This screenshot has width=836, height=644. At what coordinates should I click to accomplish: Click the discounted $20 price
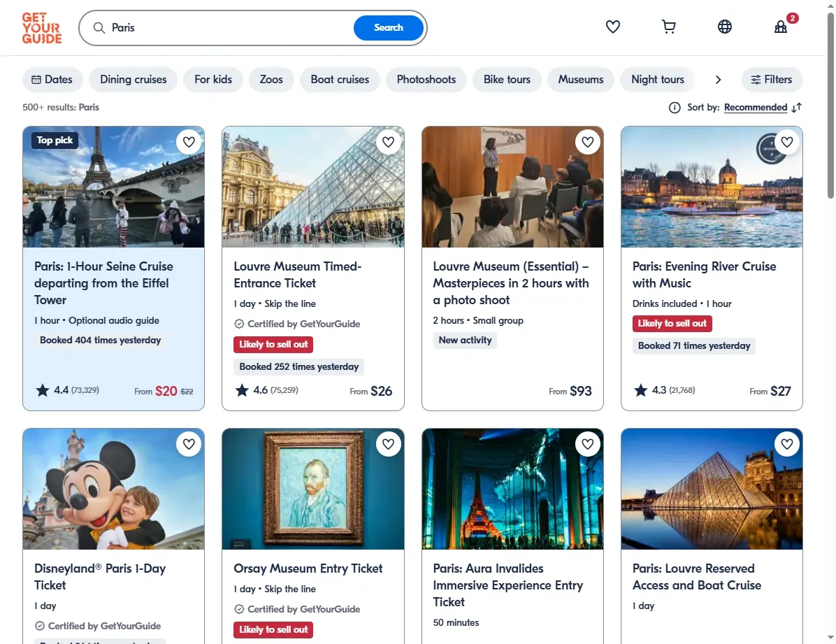(166, 391)
